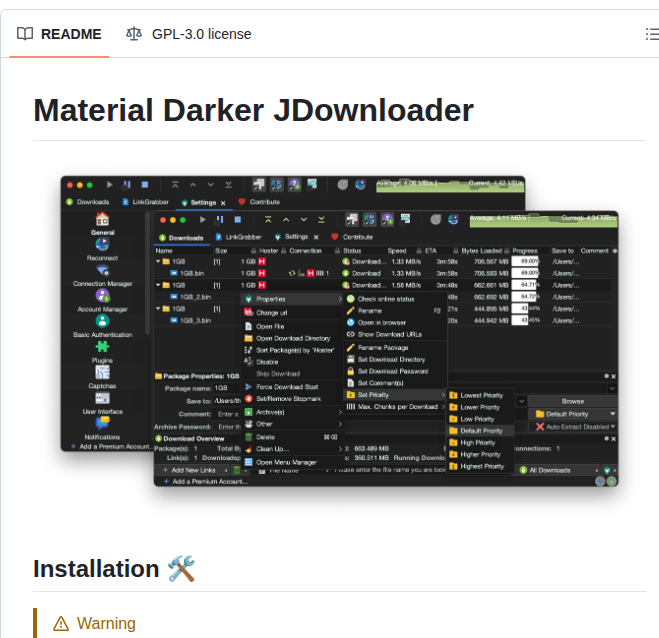Click Package name field containing 1GB
The width and height of the screenshot is (659, 638).
click(227, 388)
